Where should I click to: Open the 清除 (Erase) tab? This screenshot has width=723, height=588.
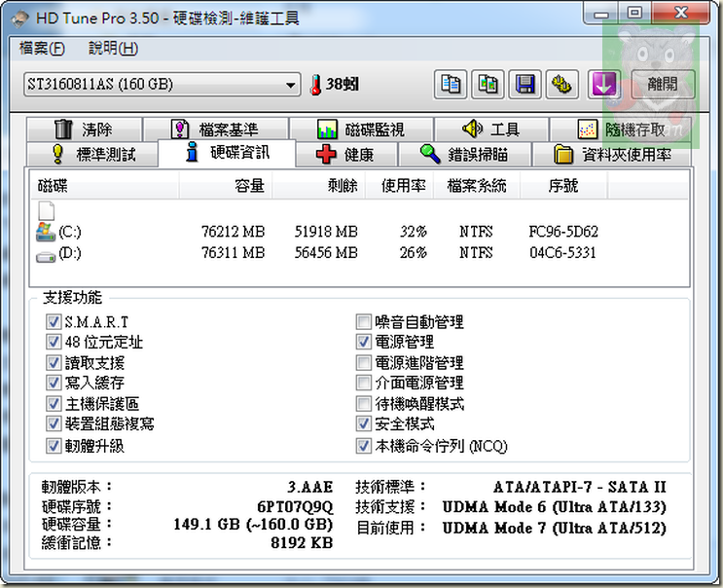(x=85, y=129)
